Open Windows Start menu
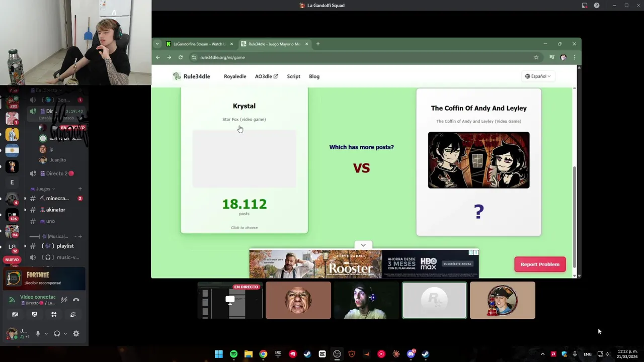This screenshot has width=644, height=362. click(x=219, y=354)
